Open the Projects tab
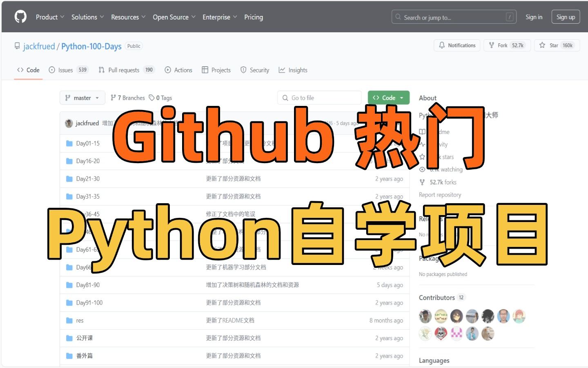The width and height of the screenshot is (588, 368). click(x=216, y=70)
